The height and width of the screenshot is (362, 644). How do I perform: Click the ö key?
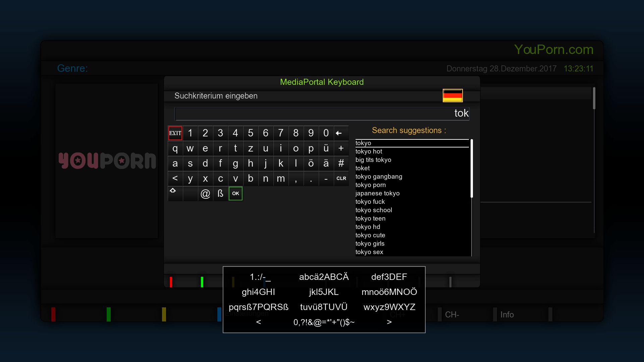[x=311, y=163]
